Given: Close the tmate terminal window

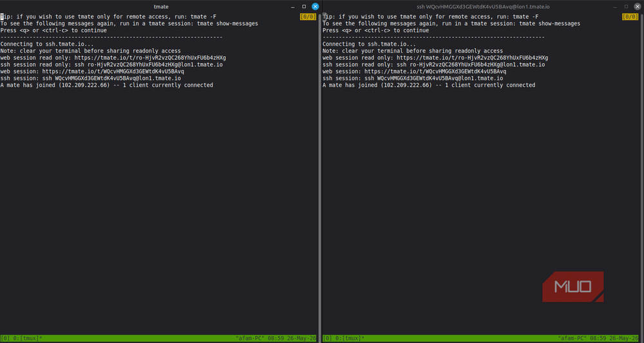Looking at the screenshot, I should (315, 6).
